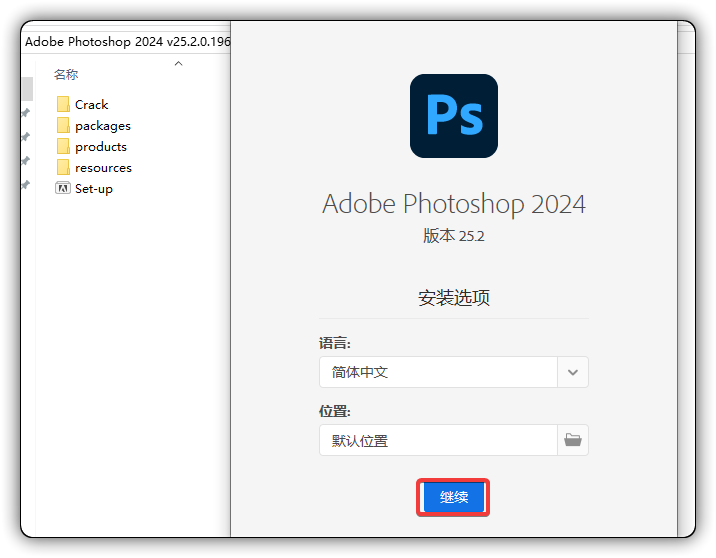Select the Set-up application icon

click(x=63, y=188)
